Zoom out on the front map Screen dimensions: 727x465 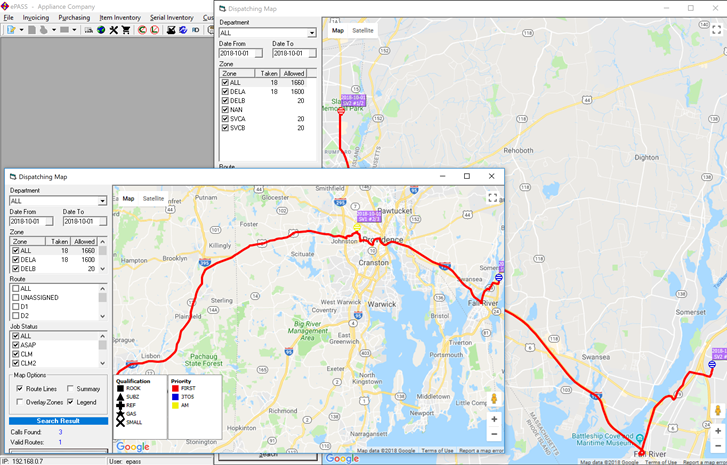(x=494, y=434)
